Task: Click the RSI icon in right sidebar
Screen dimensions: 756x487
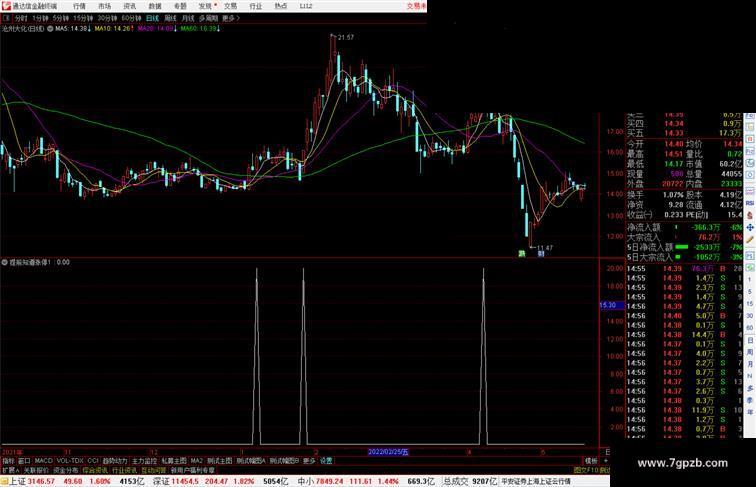Action: point(750,203)
